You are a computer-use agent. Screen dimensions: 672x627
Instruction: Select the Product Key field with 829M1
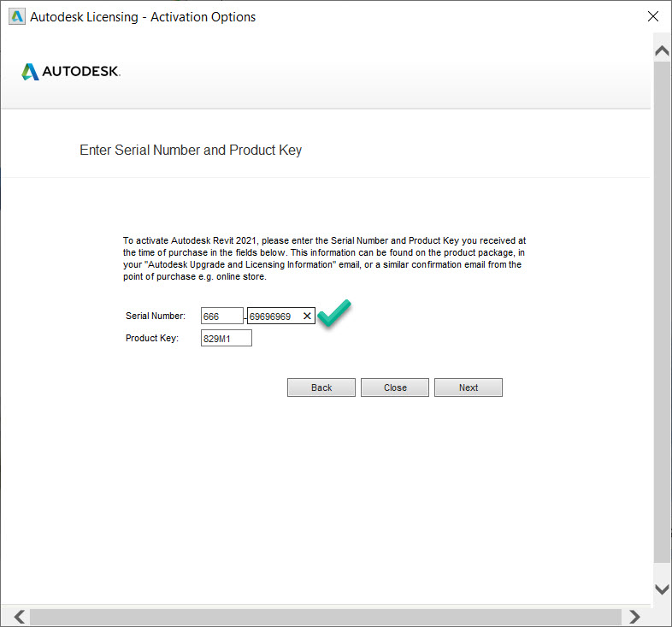click(226, 339)
